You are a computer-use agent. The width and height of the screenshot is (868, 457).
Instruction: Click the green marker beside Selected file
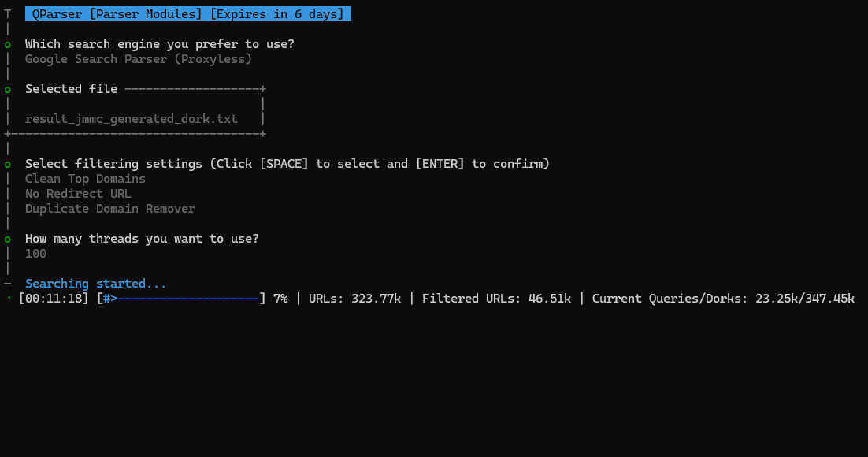[8, 90]
